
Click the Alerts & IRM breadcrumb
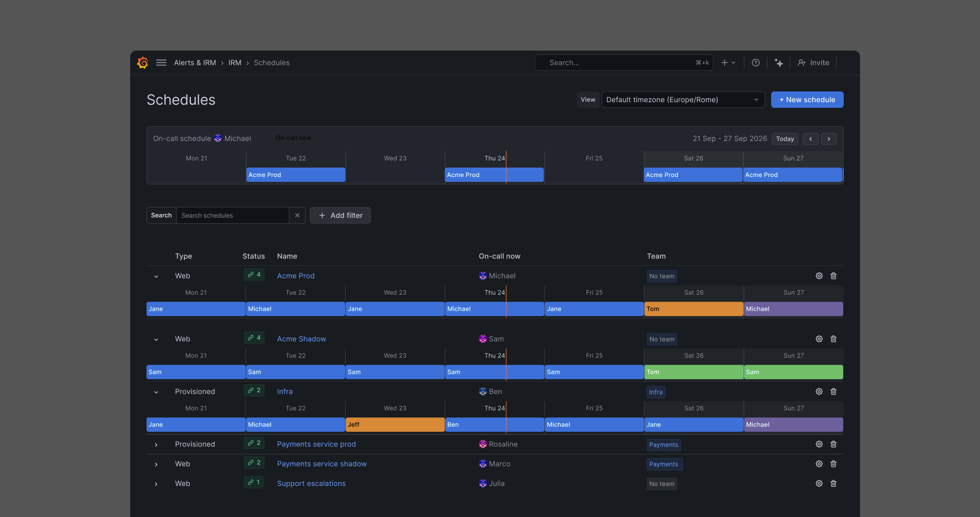pos(195,62)
